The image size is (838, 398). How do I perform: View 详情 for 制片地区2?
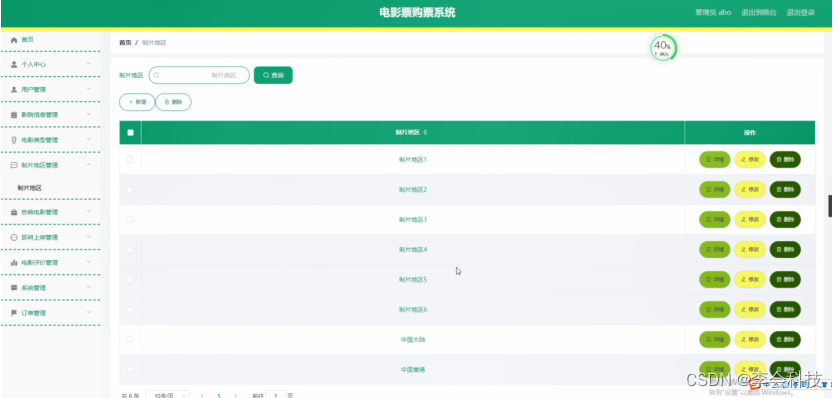point(715,190)
